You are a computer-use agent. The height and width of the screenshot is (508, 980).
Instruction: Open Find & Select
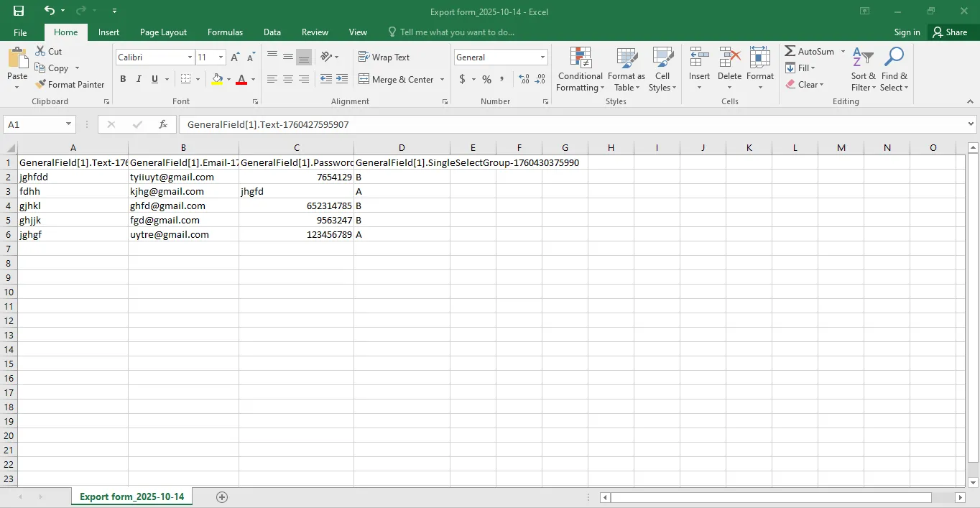pyautogui.click(x=895, y=70)
